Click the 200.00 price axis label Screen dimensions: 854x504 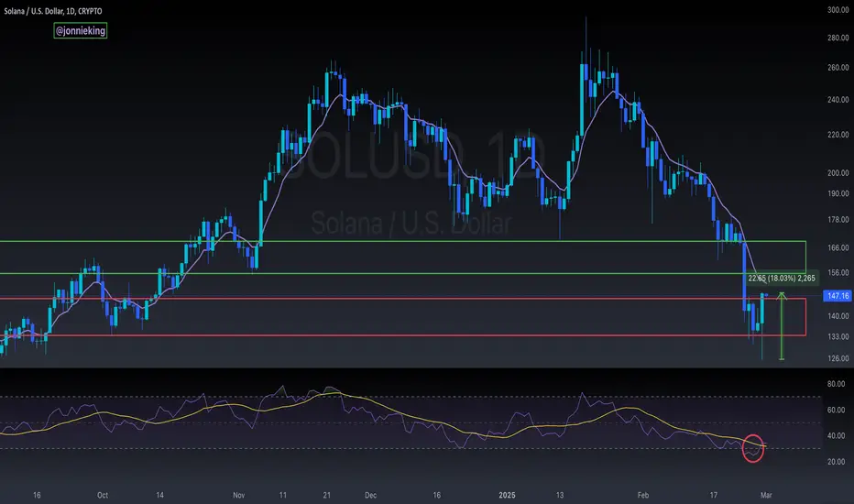pos(838,172)
